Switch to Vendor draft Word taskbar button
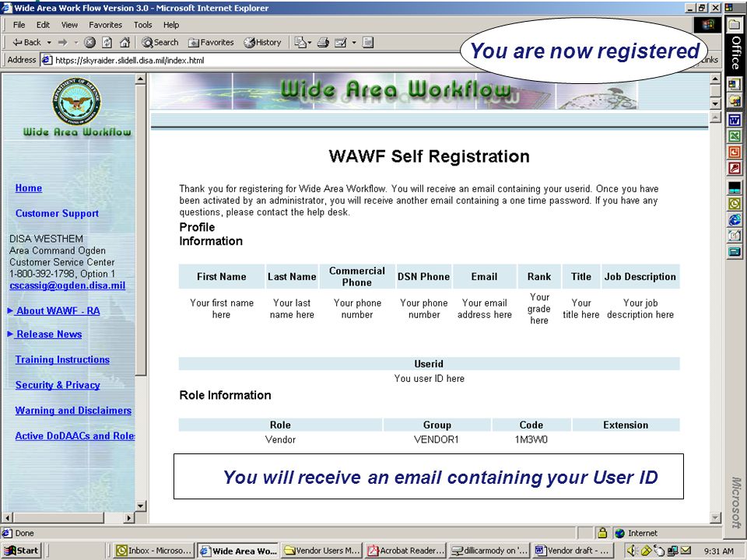 click(x=573, y=551)
